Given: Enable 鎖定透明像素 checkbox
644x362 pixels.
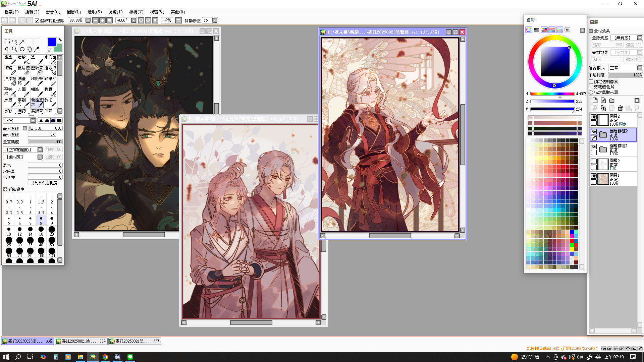Looking at the screenshot, I should 591,81.
